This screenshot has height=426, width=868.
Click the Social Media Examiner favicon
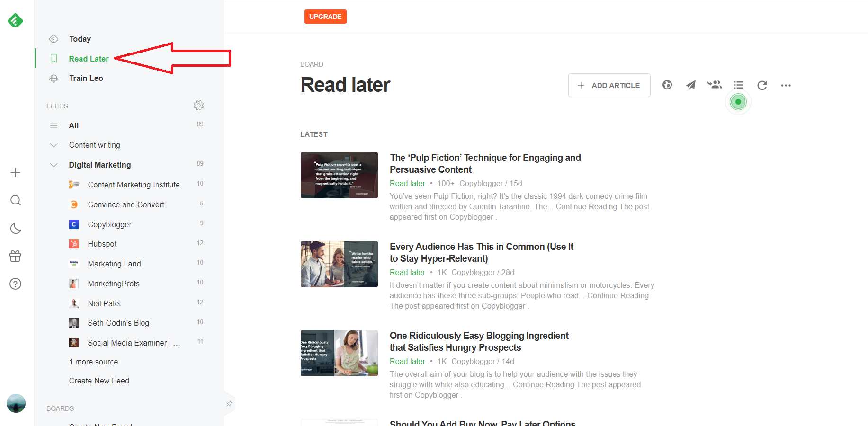click(x=74, y=343)
